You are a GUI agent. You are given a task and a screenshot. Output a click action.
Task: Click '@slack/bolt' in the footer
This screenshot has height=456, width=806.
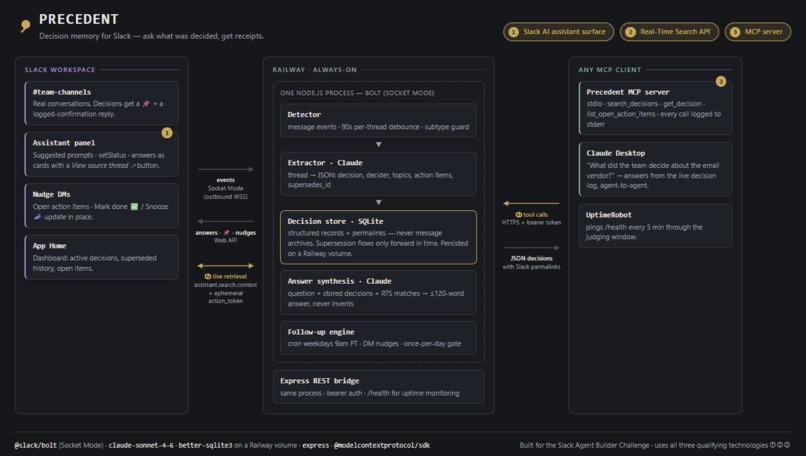click(35, 445)
